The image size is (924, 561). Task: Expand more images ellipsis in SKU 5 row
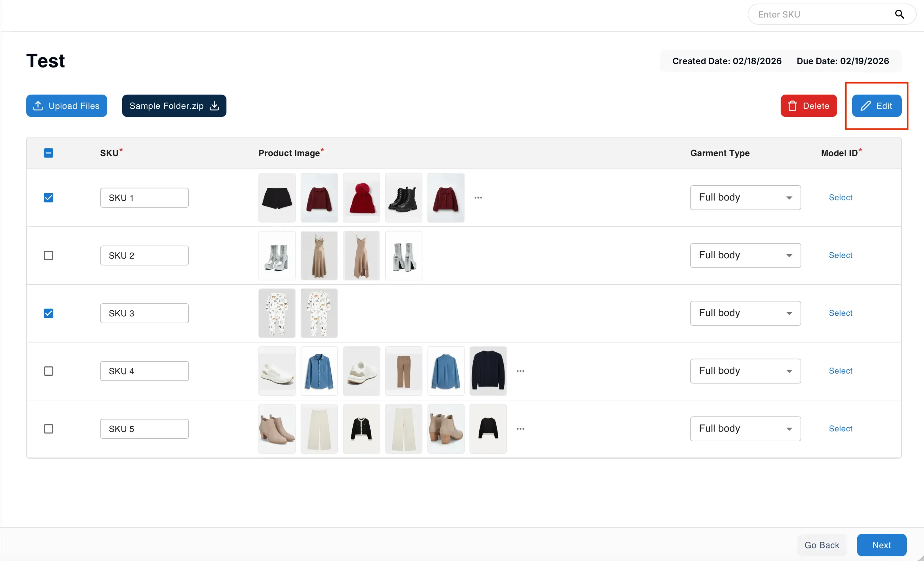(520, 429)
